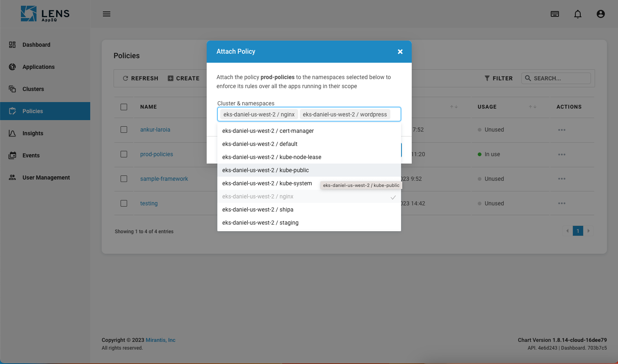Sort by the Usage column arrows
This screenshot has height=364, width=618.
(533, 107)
